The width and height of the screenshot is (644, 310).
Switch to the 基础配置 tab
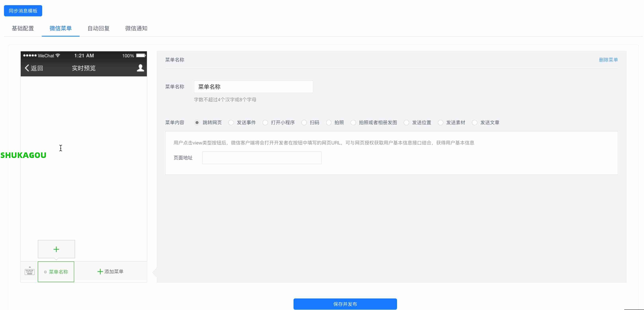coord(23,28)
